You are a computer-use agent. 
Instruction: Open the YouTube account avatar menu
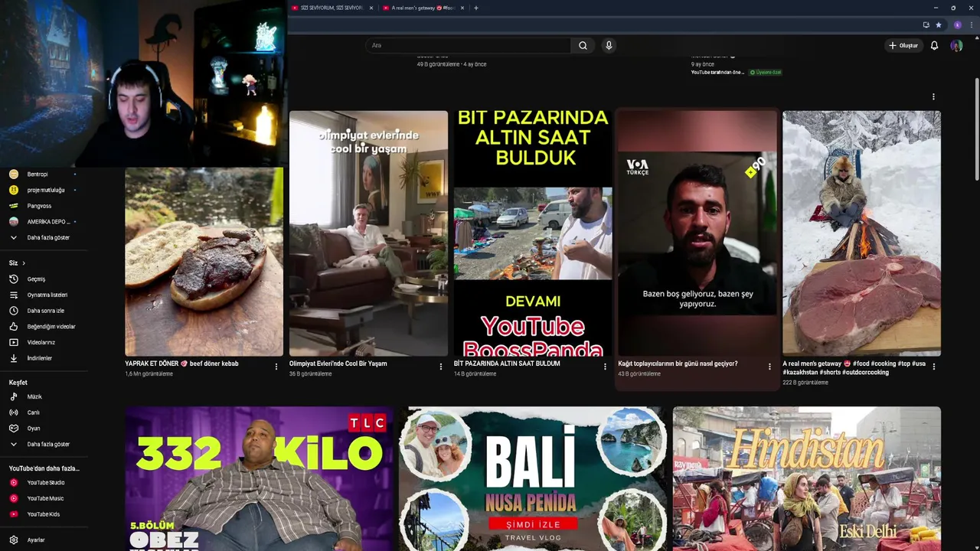coord(956,46)
